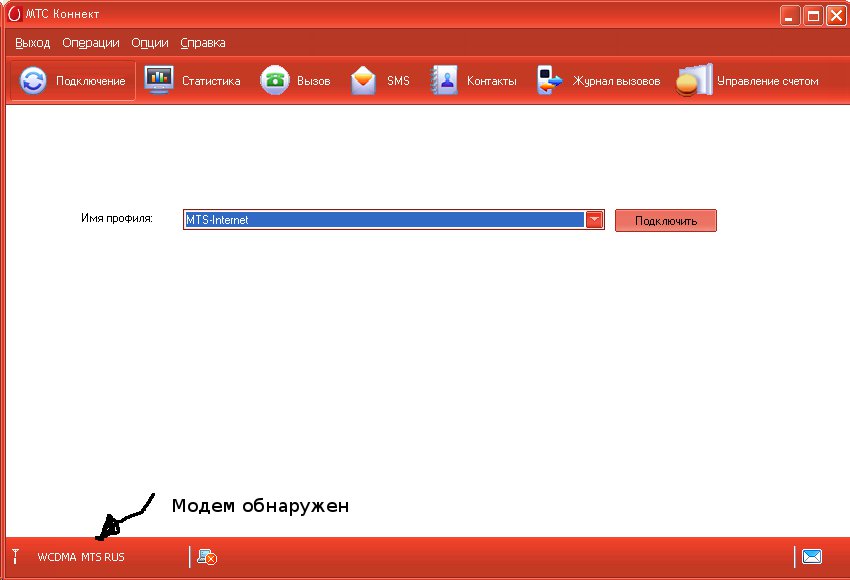Select the MTS-Internet profile field
The width and height of the screenshot is (850, 580).
384,220
